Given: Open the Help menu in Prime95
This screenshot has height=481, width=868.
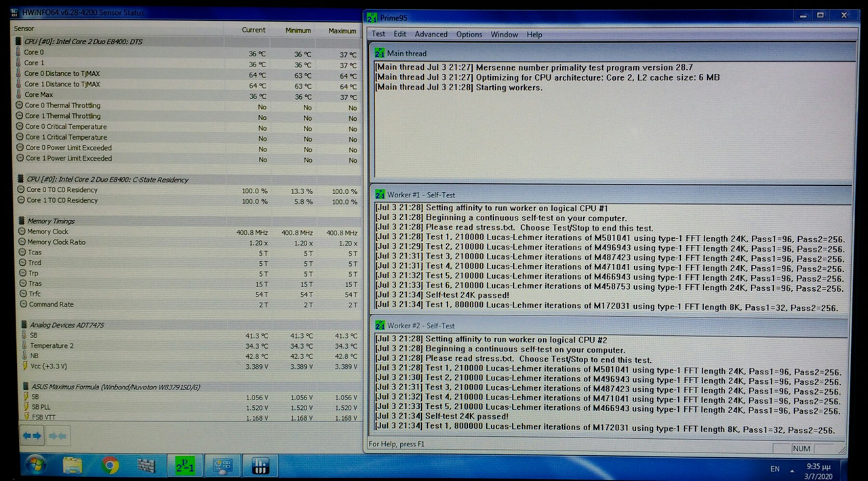Looking at the screenshot, I should [534, 35].
